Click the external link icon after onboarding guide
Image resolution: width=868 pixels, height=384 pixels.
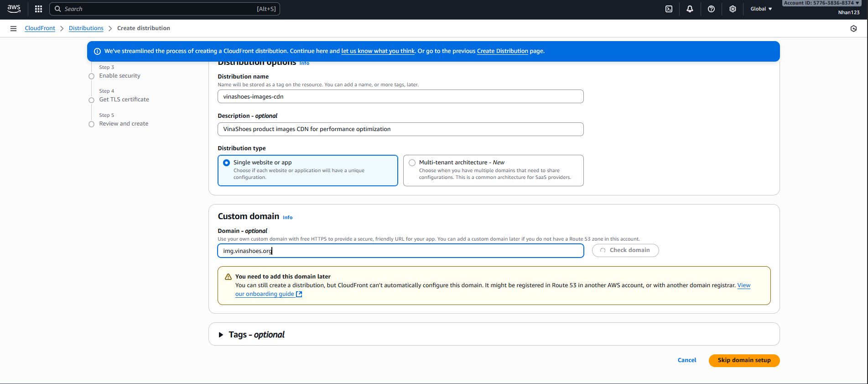point(299,294)
